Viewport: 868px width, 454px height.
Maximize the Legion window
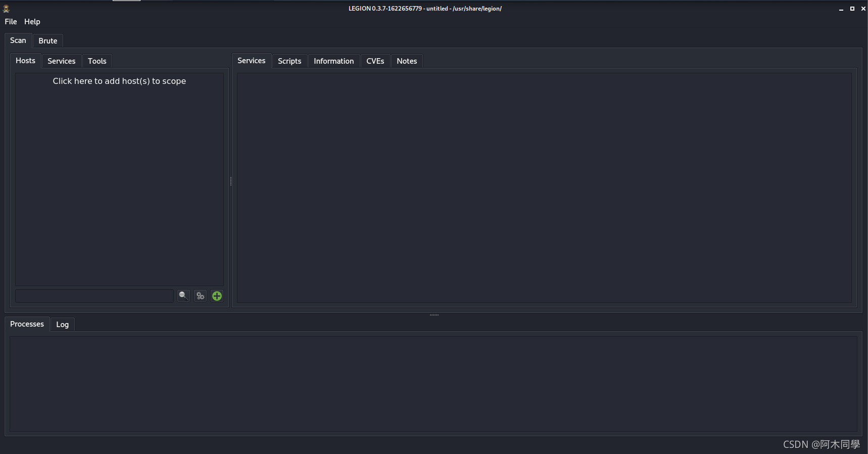[x=852, y=9]
